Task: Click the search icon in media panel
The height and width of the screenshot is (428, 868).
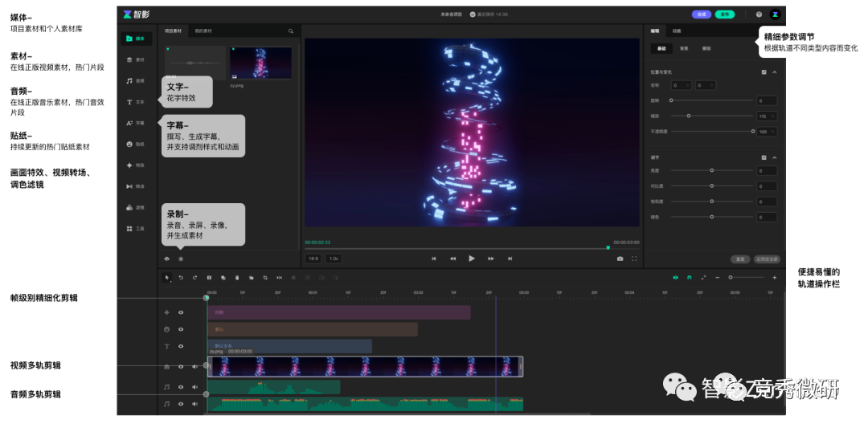Action: pyautogui.click(x=291, y=31)
